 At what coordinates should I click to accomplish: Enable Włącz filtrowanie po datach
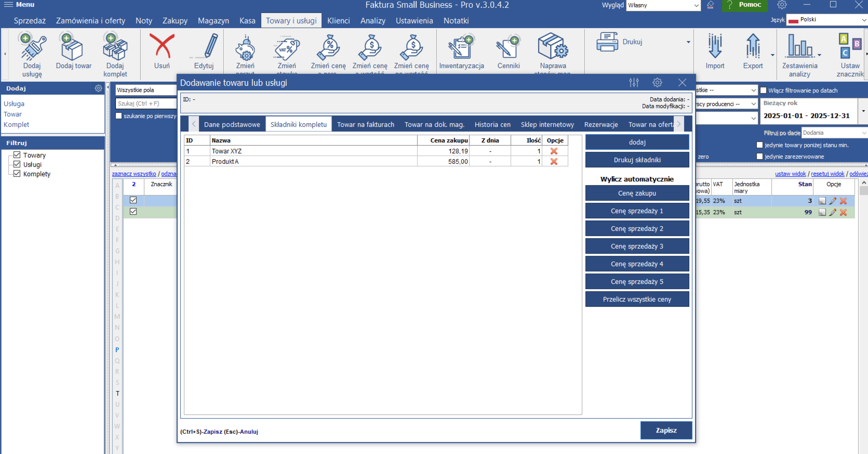(763, 90)
